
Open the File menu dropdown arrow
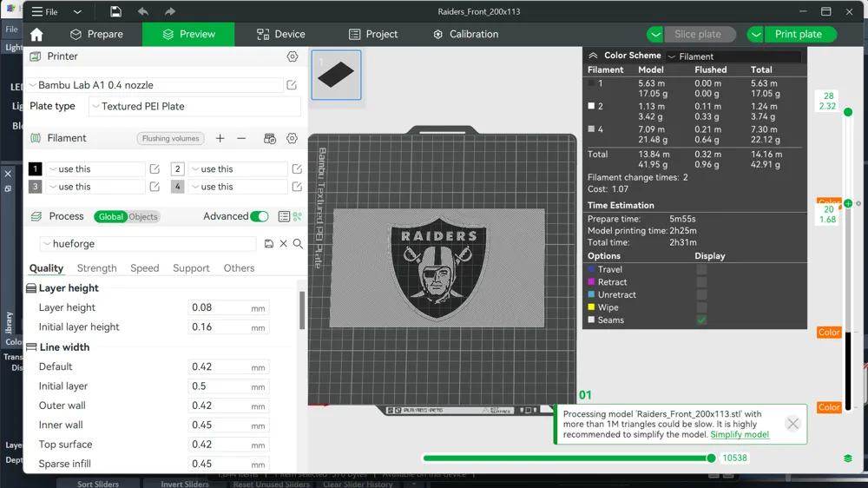tap(77, 11)
